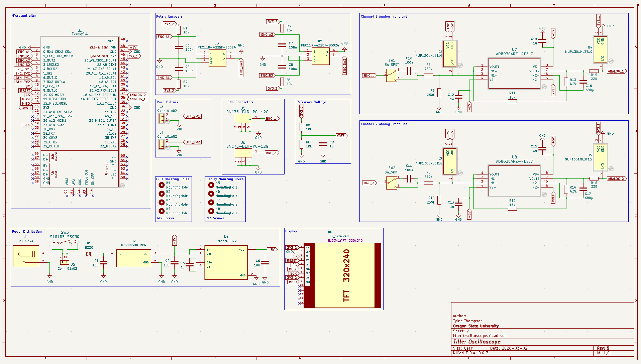
Task: Click the J5 BNC connector symbol
Action: 243,118
